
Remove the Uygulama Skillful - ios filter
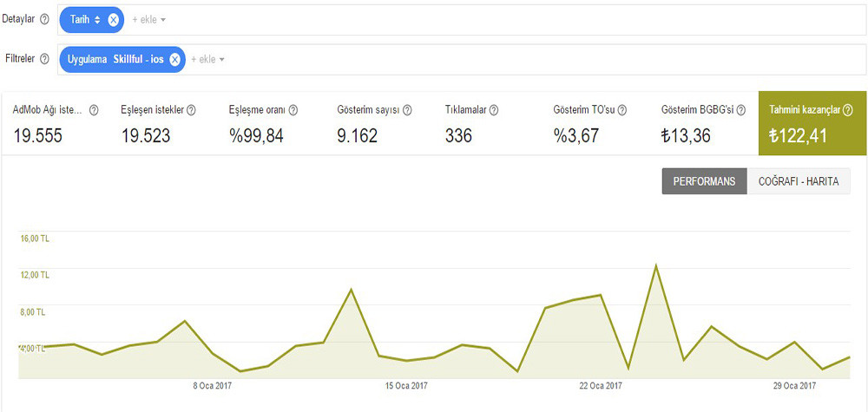tap(175, 60)
